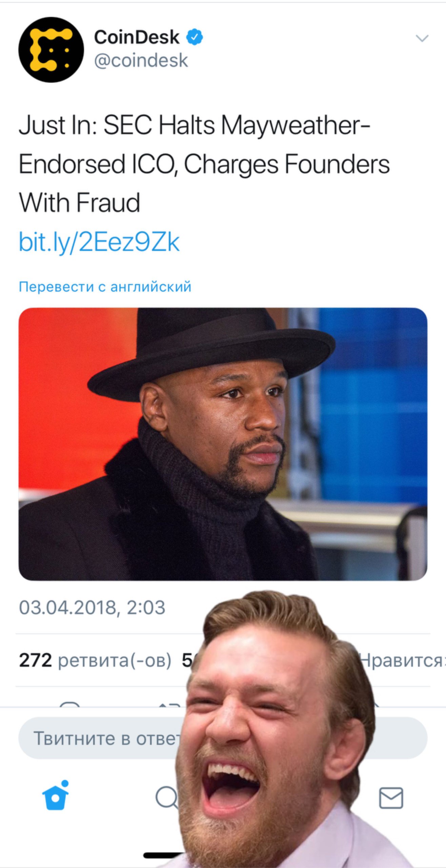Click the blue notification dot on home icon
The image size is (446, 868).
[65, 783]
